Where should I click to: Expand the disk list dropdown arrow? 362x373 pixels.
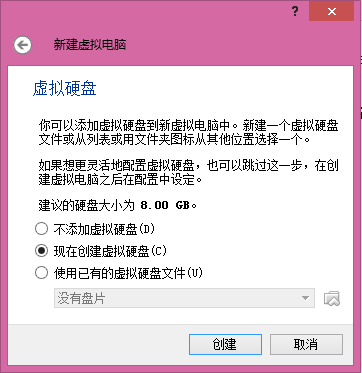pos(305,298)
